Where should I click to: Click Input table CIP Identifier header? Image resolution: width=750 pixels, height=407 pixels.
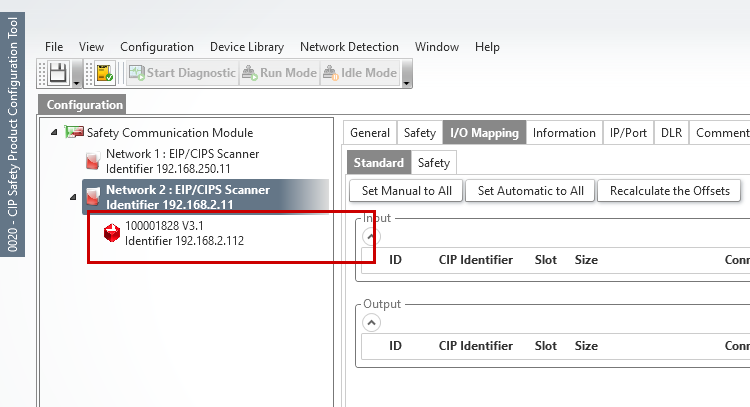(x=475, y=260)
